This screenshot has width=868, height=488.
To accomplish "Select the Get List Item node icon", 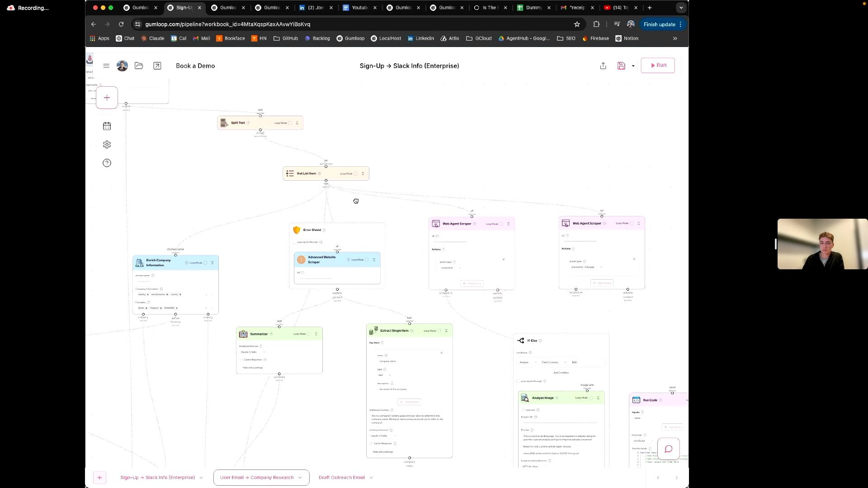I will 290,174.
